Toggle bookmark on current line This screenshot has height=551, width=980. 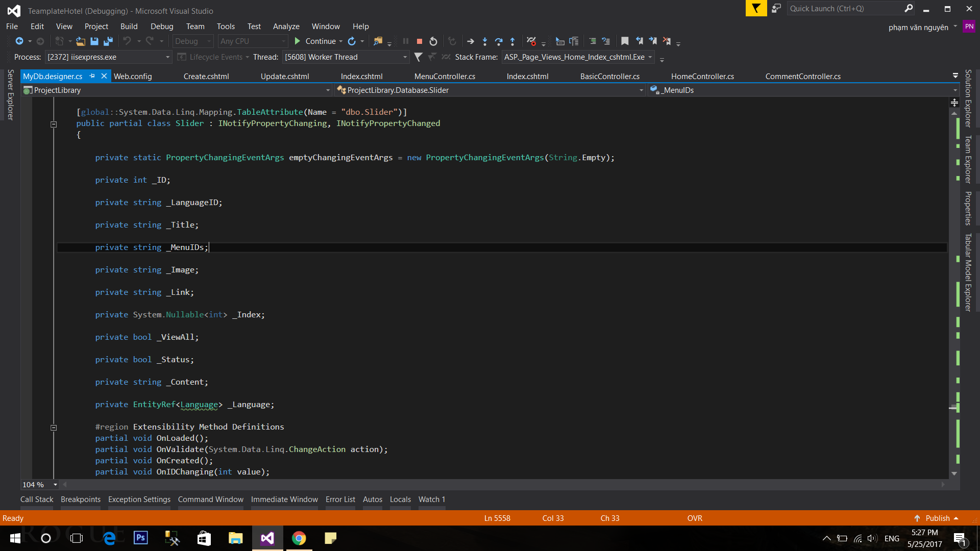coord(625,41)
